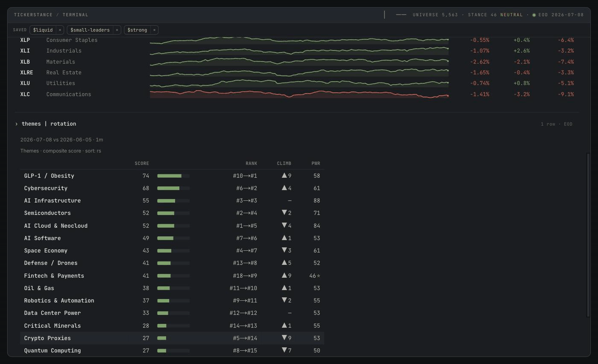Remove the $strong saved filter
Screen dimensions: 598x364
click(x=154, y=30)
